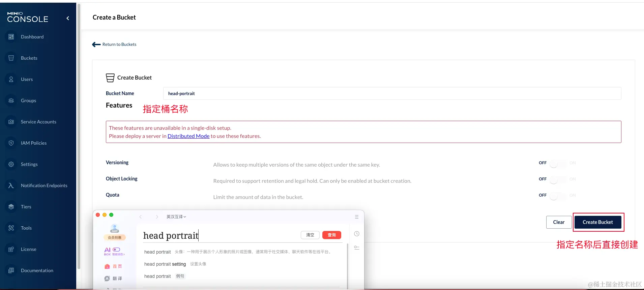
Task: Click the Users icon in sidebar
Action: 11,79
